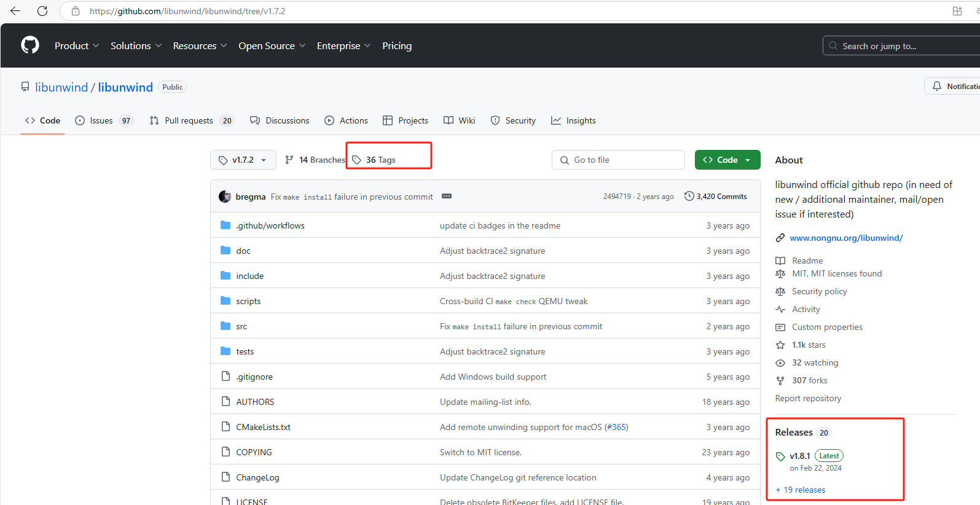Open the Enterprise dropdown
The width and height of the screenshot is (980, 505).
(x=343, y=45)
